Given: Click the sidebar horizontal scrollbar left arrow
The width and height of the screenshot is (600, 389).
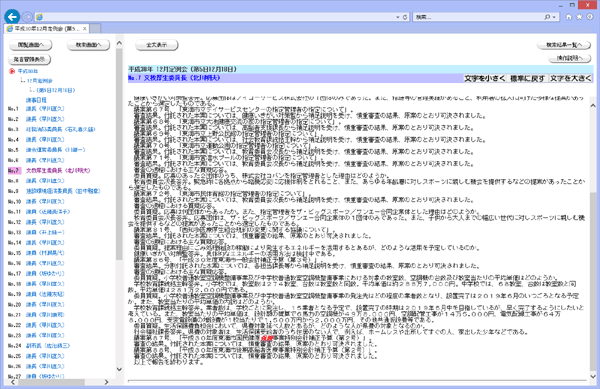Looking at the screenshot, I should click(x=13, y=382).
